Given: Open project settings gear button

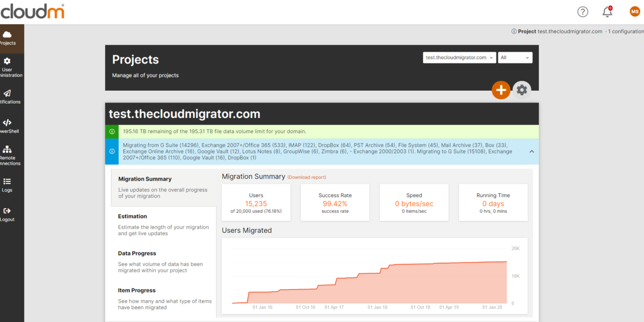Looking at the screenshot, I should [x=522, y=90].
